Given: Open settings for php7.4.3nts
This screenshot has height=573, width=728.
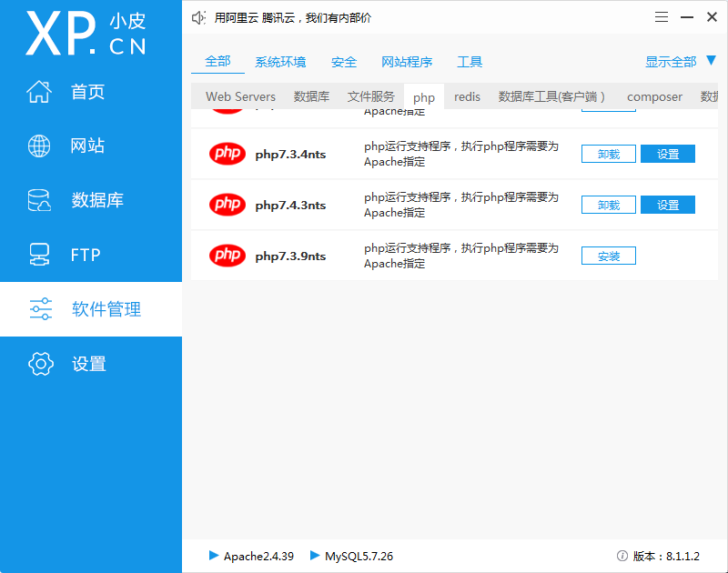Looking at the screenshot, I should point(668,205).
